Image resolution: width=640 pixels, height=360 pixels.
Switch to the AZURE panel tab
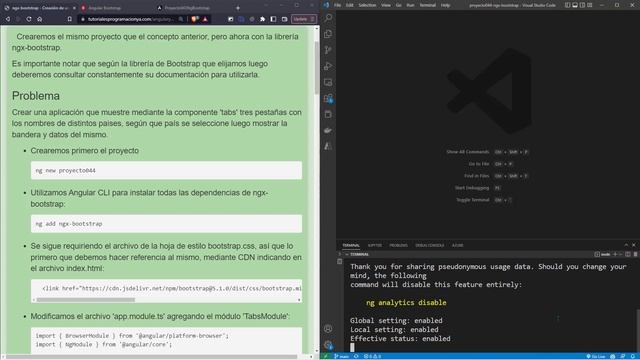458,245
